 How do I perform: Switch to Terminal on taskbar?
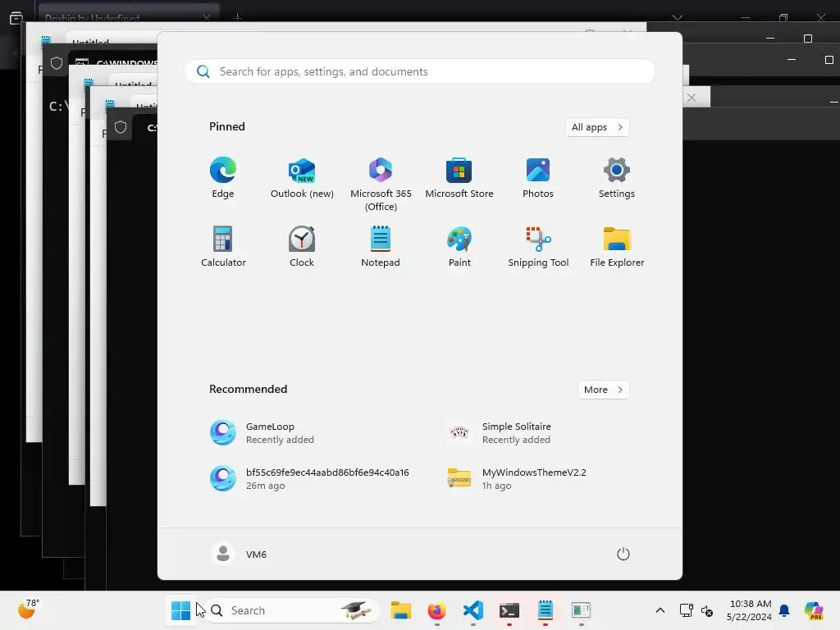[x=509, y=610]
